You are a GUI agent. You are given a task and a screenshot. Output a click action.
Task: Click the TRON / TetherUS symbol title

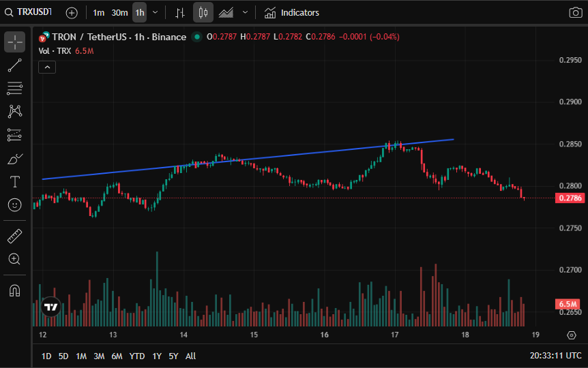[x=119, y=37]
